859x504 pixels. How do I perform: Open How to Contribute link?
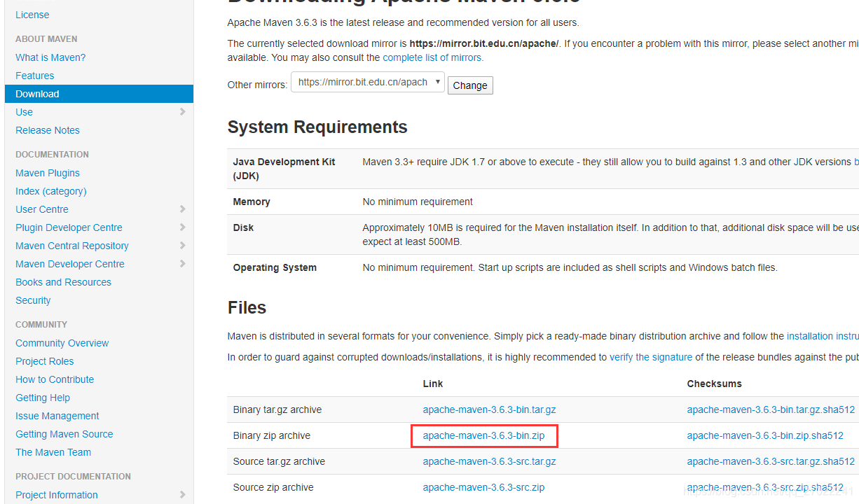[x=55, y=379]
